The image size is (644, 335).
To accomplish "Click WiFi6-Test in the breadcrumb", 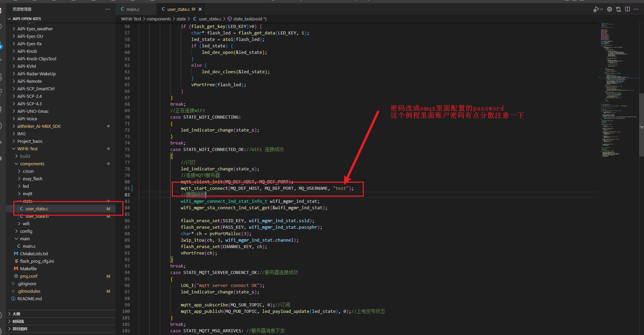I will point(131,19).
